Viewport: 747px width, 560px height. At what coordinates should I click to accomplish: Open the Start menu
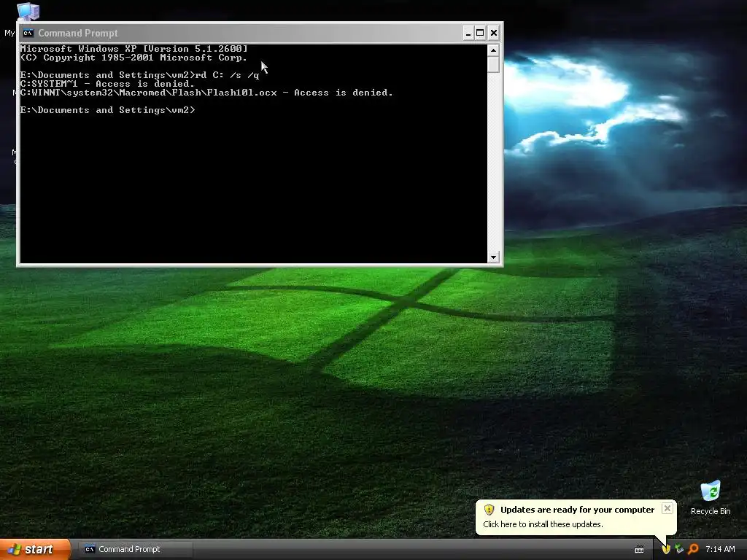pyautogui.click(x=35, y=549)
